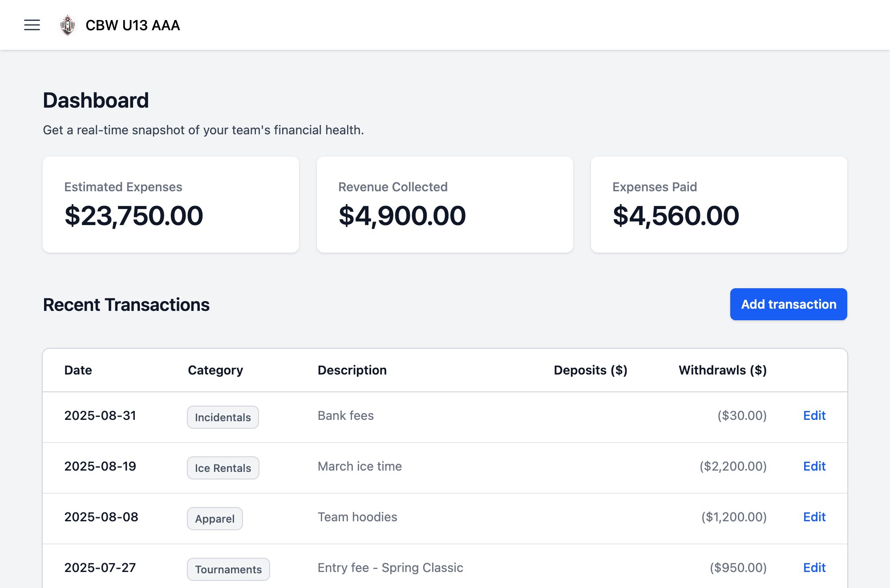The width and height of the screenshot is (890, 588).
Task: Click the ($2,200.00) withdrawal amount
Action: [x=733, y=466]
